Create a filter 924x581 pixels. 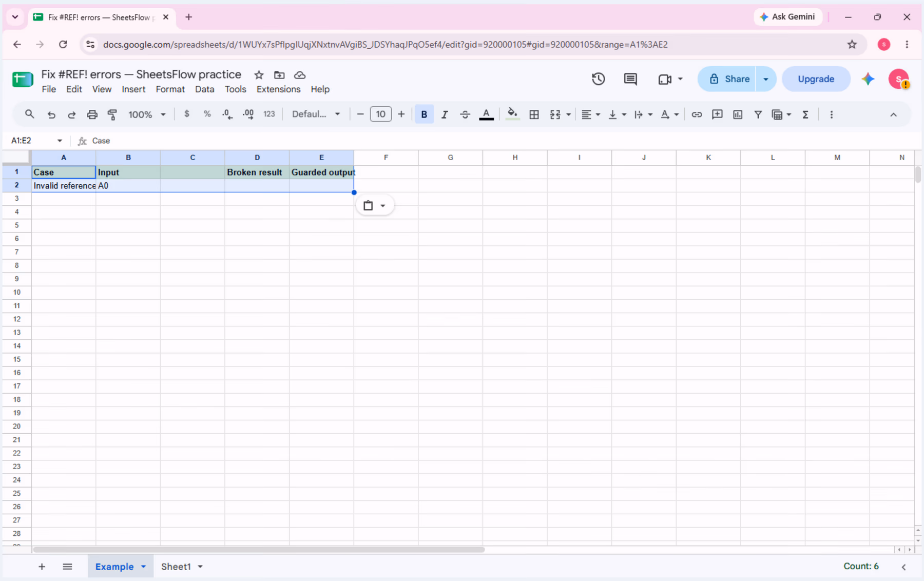[x=758, y=114]
